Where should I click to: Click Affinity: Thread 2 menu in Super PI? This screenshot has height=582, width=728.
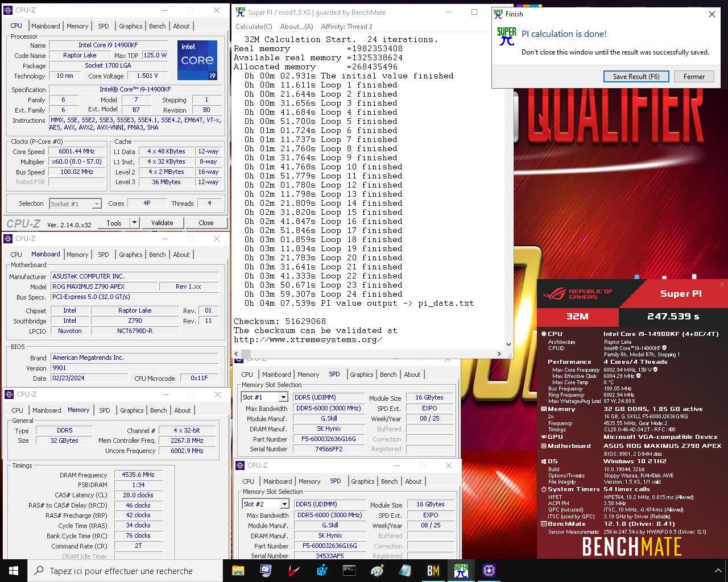coord(346,27)
